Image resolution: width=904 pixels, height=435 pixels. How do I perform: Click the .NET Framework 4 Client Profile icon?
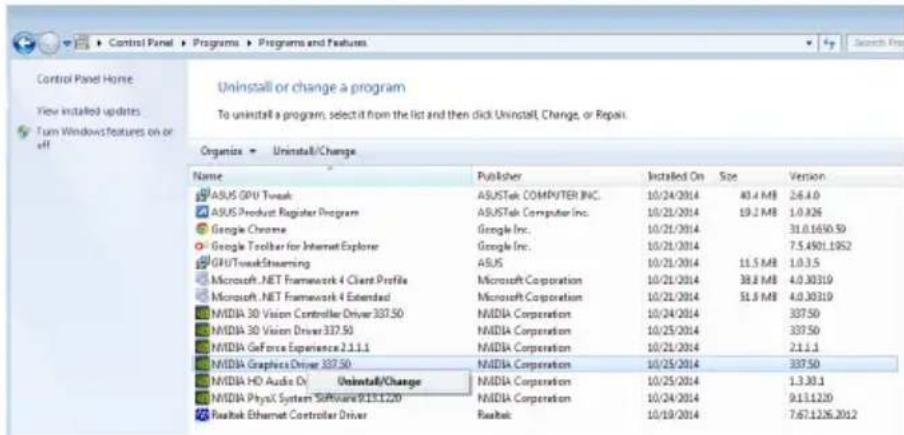pyautogui.click(x=200, y=280)
